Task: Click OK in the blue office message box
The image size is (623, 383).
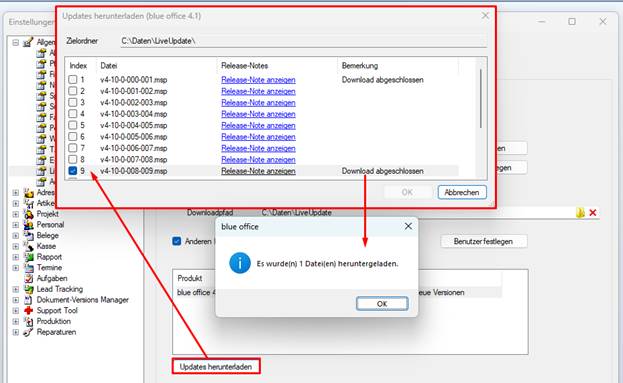Action: click(382, 304)
